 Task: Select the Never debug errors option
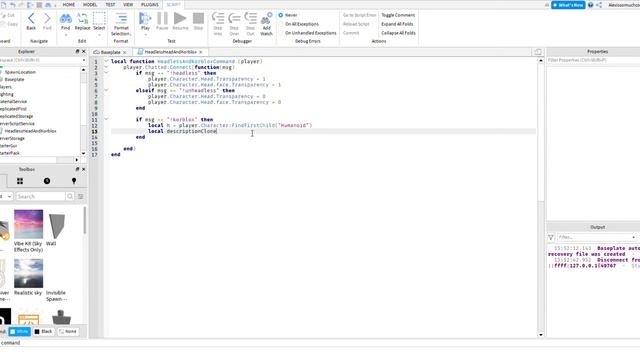[288, 15]
